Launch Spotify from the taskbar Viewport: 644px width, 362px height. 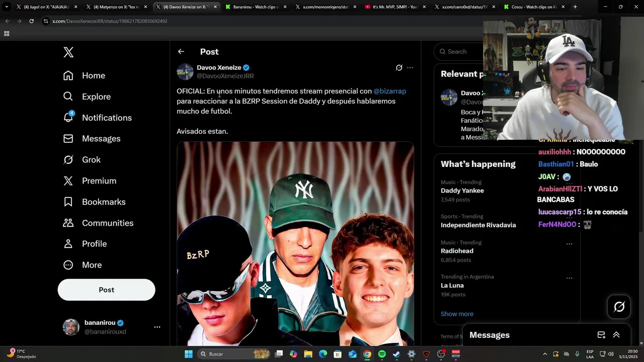(x=382, y=354)
